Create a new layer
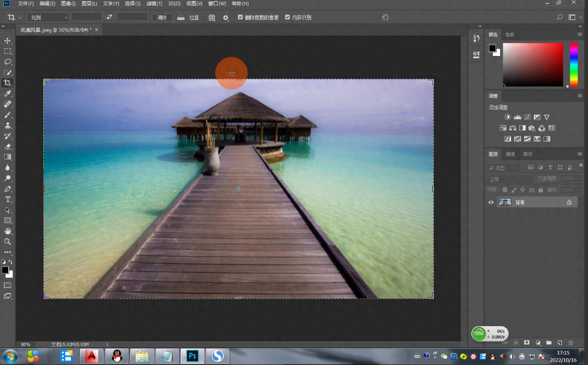 tap(560, 342)
